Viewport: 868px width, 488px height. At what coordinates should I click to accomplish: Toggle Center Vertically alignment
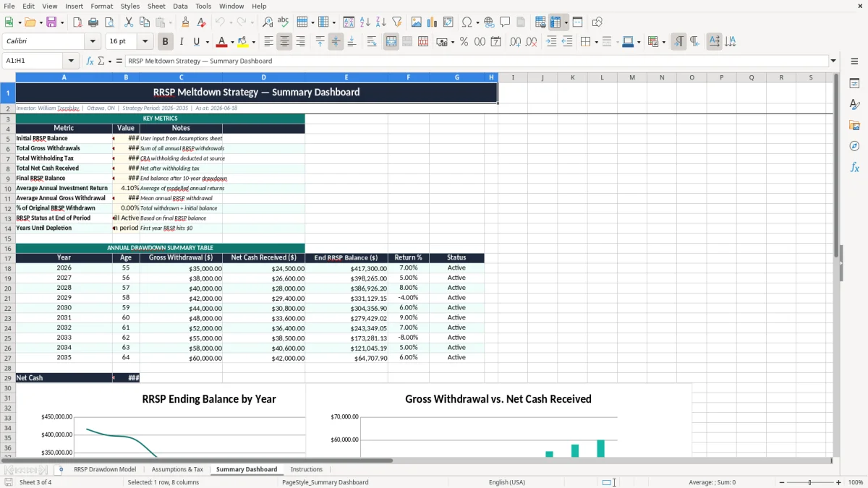point(336,42)
